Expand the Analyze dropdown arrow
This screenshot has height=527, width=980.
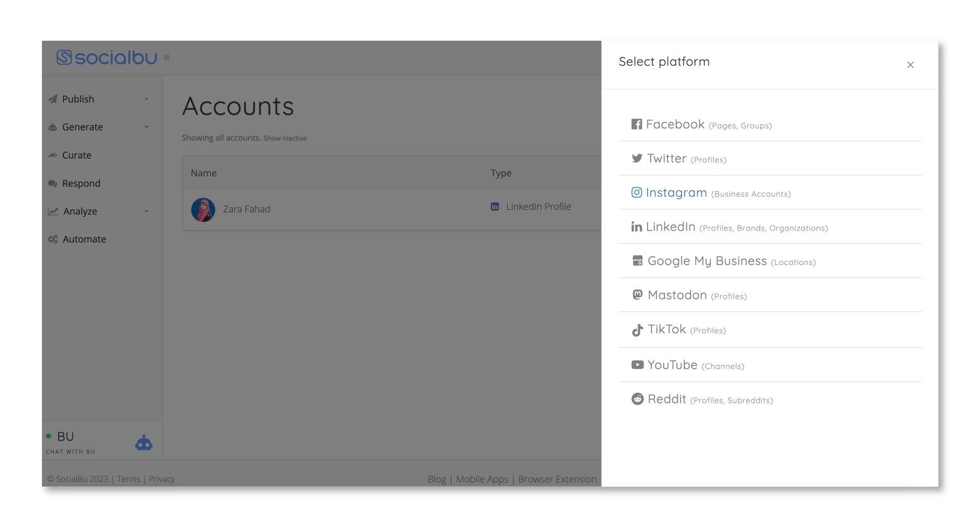pyautogui.click(x=147, y=211)
